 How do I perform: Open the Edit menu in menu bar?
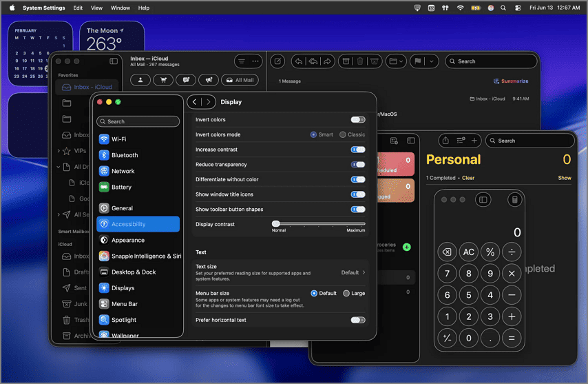pyautogui.click(x=78, y=8)
